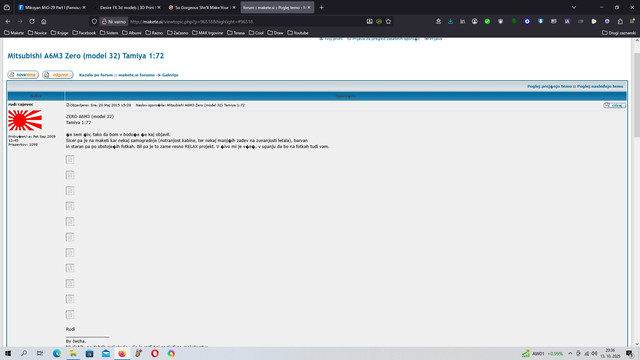
Task: Click author name rudi cajevec
Action: pos(21,104)
